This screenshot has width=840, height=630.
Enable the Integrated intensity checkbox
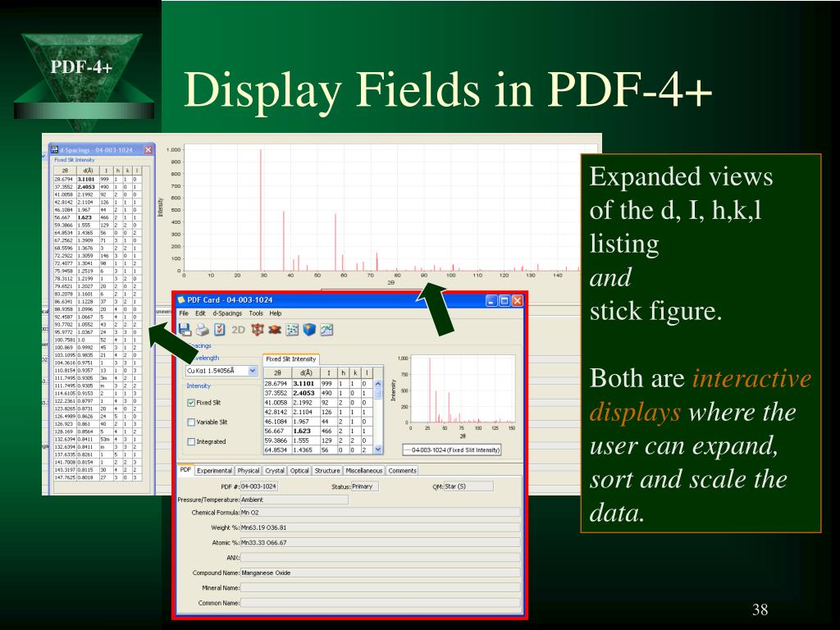(190, 441)
